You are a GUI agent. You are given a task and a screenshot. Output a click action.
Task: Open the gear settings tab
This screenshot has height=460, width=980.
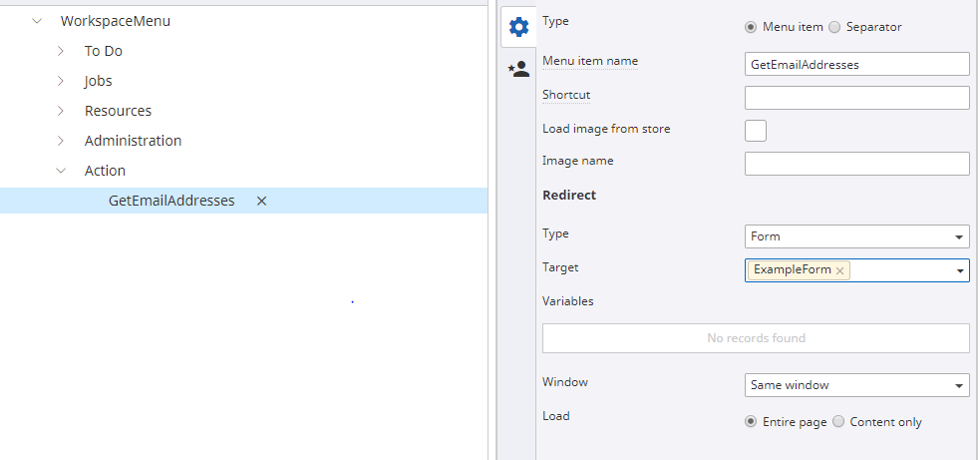click(517, 27)
